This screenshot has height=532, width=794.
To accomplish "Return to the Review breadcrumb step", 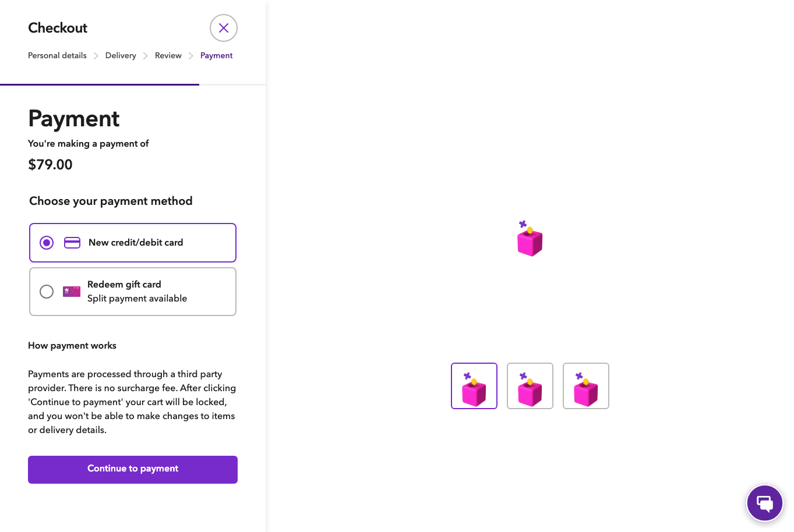I will [168, 56].
